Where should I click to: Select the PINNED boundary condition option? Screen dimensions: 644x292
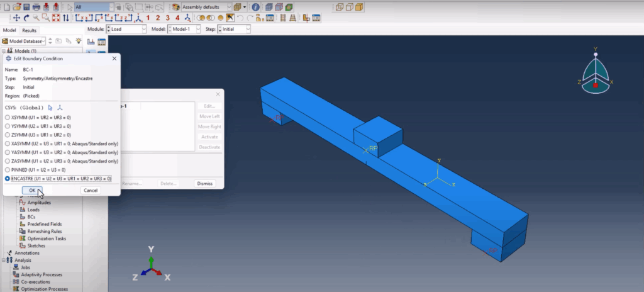tap(8, 170)
